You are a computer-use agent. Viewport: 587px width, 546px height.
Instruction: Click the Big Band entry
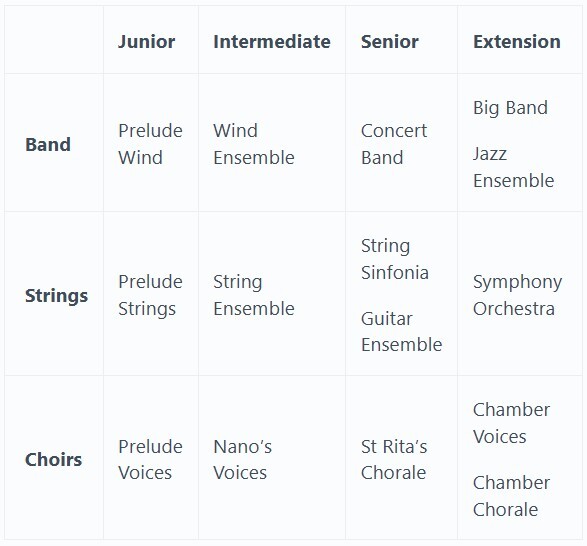coord(511,108)
